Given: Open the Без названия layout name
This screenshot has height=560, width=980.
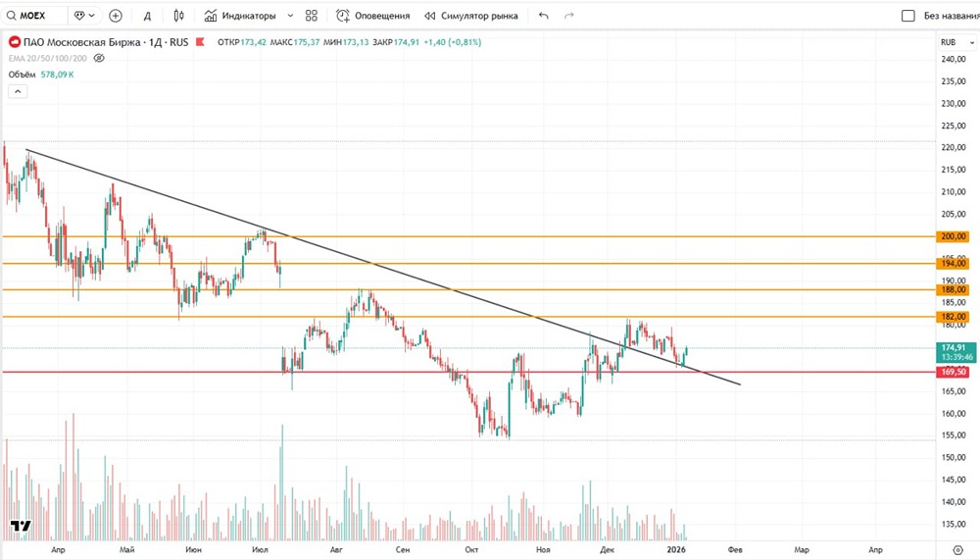Looking at the screenshot, I should 952,16.
